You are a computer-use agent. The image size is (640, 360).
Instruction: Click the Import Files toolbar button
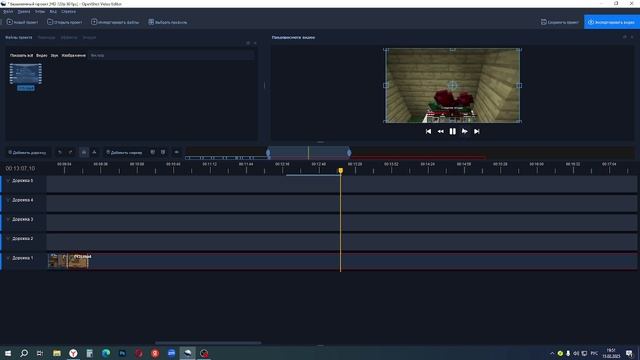tap(115, 22)
